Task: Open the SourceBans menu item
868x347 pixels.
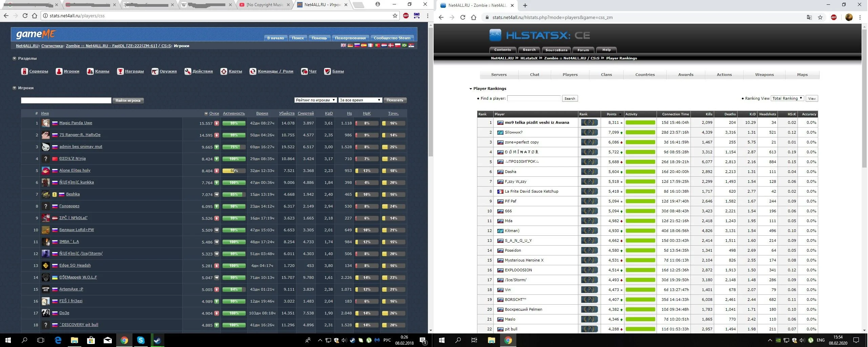Action: (x=556, y=50)
